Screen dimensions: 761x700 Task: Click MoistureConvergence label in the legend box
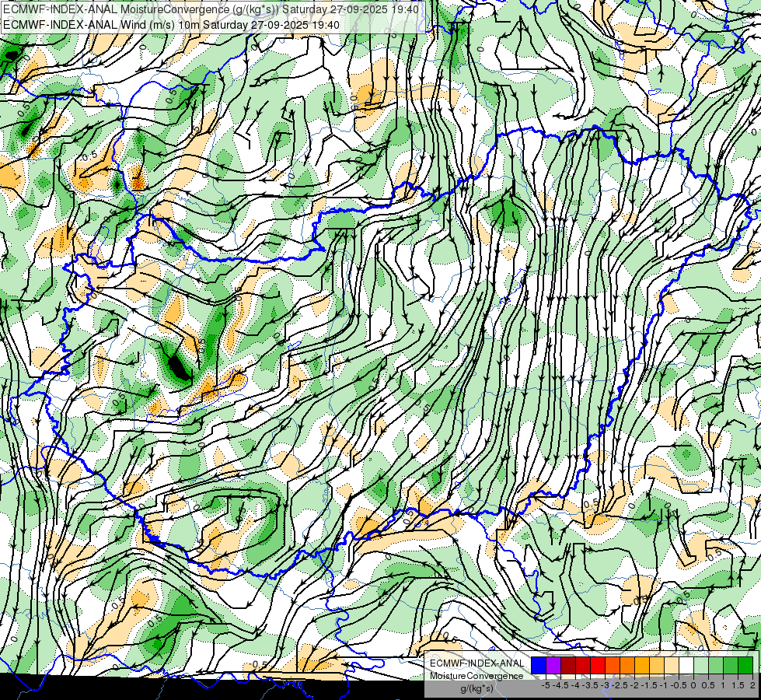[x=476, y=676]
